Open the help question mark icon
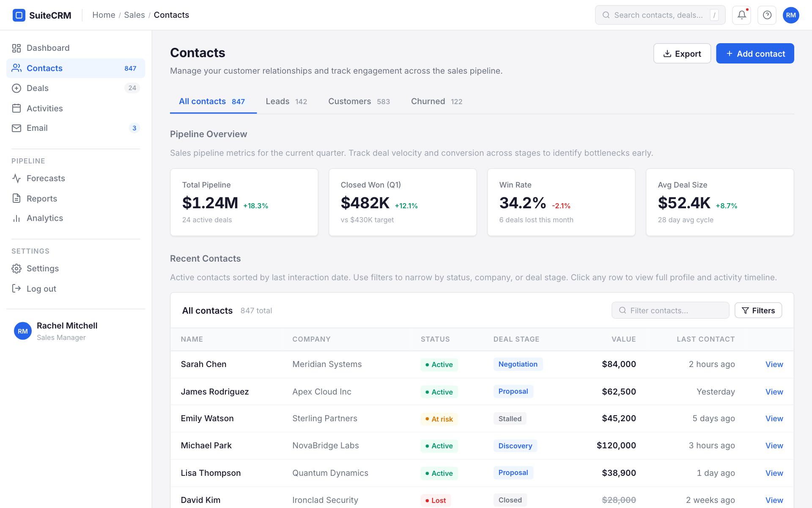The height and width of the screenshot is (508, 812). click(767, 15)
